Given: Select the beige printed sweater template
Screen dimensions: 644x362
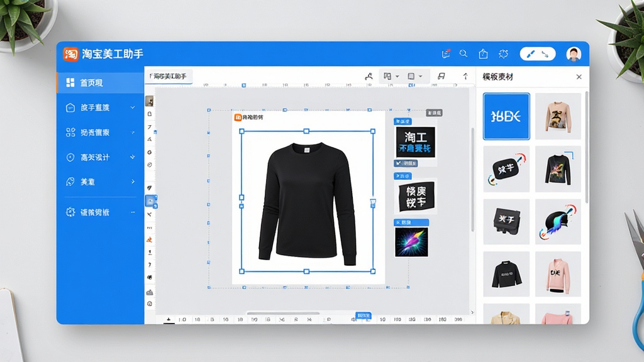Looking at the screenshot, I should tap(558, 116).
